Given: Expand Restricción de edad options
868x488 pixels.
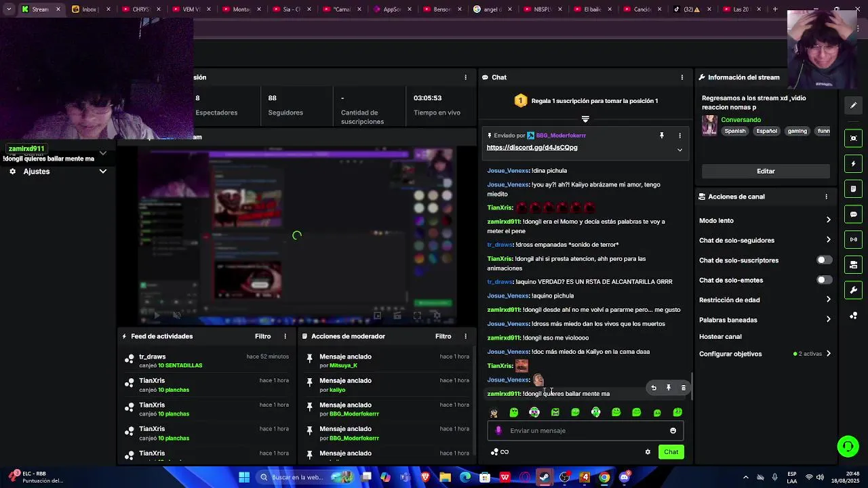Looking at the screenshot, I should pos(828,300).
